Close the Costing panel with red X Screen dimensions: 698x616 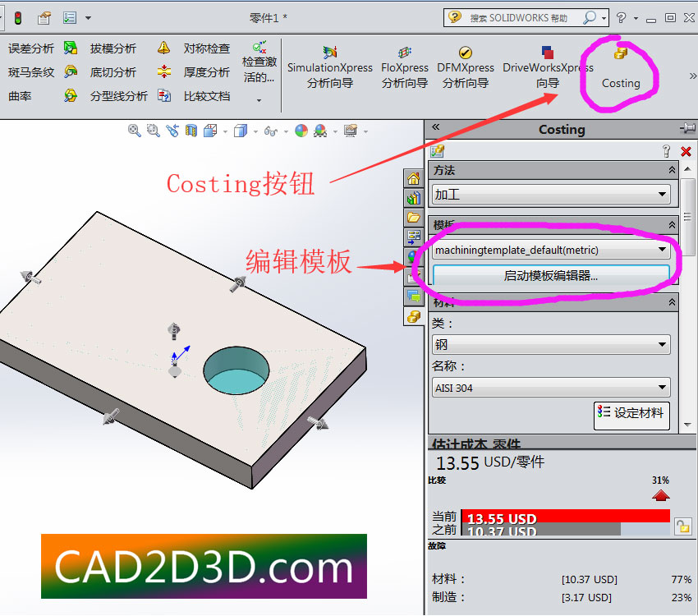686,152
